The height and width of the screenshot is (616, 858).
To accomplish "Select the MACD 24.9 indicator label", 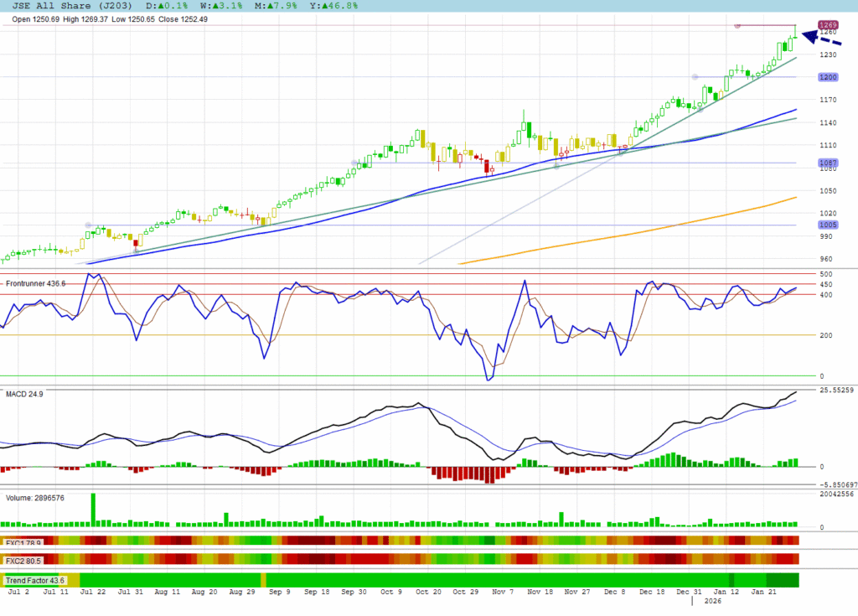I will (24, 394).
